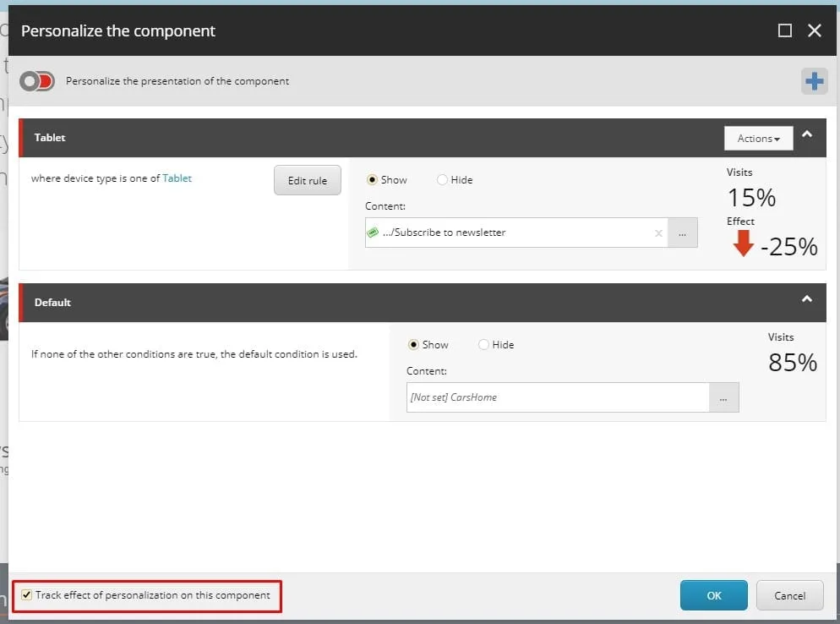Click the Edit rule button
Screen dimensions: 840x624
[x=307, y=180]
